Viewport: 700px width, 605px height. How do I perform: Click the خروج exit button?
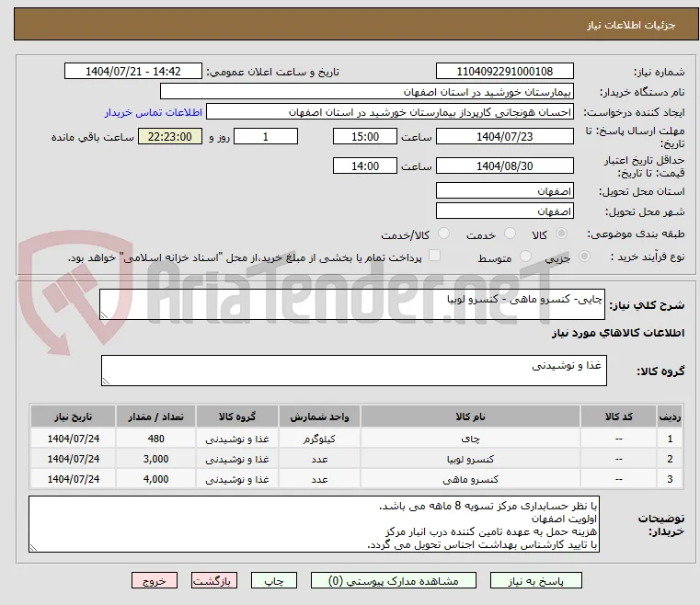click(155, 580)
